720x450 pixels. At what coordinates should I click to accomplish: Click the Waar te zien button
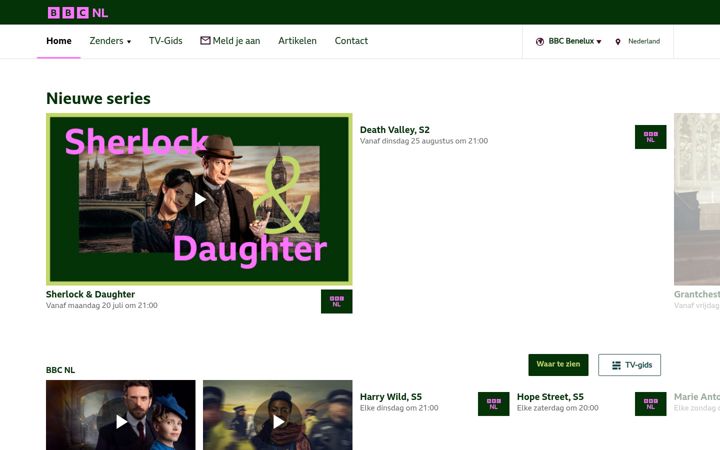tap(558, 365)
